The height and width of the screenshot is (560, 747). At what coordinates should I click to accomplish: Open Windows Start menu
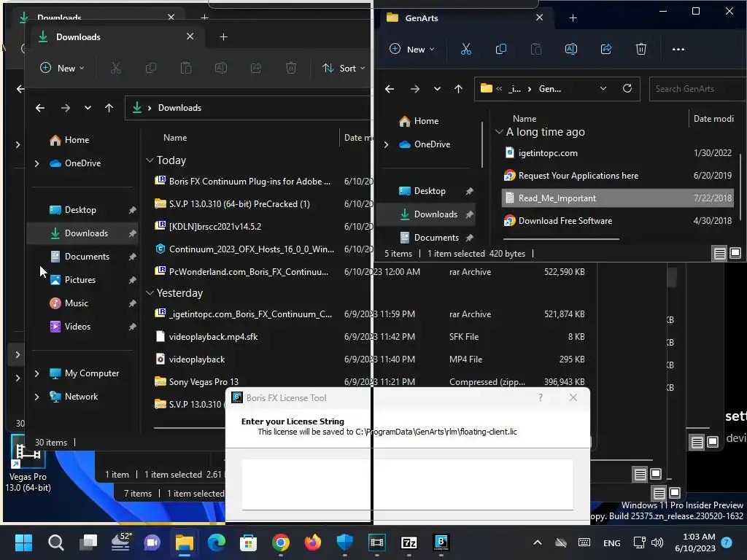[x=23, y=542]
